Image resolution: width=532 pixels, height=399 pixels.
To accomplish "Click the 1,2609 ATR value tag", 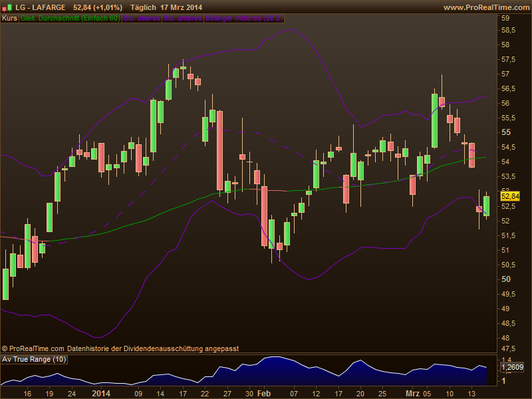I will click(512, 367).
